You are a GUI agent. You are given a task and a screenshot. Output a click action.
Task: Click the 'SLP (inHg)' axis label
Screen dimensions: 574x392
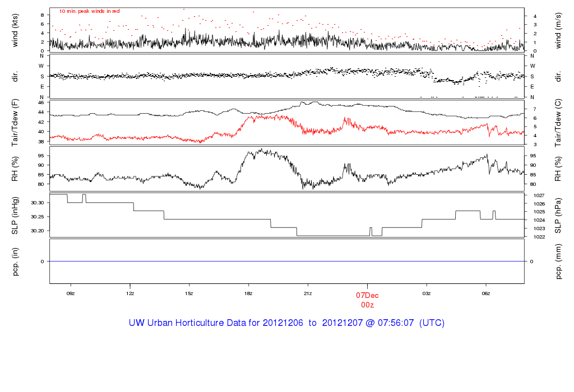click(15, 216)
